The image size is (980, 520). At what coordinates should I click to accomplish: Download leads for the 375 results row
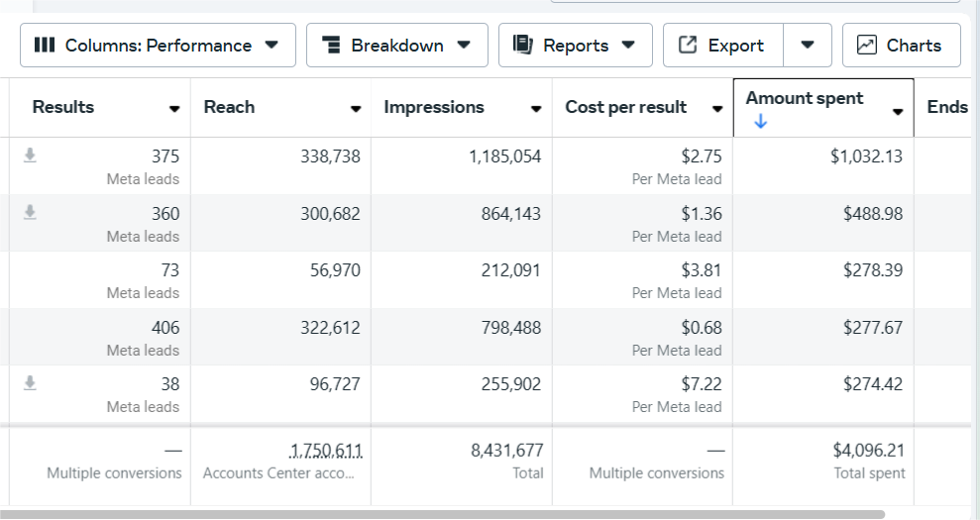coord(31,156)
